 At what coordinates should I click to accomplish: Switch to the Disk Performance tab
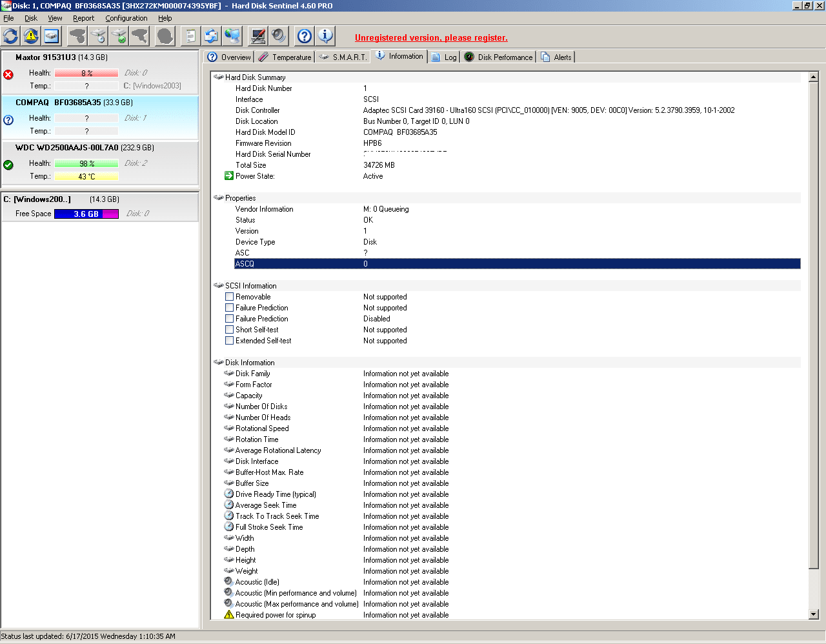(499, 57)
